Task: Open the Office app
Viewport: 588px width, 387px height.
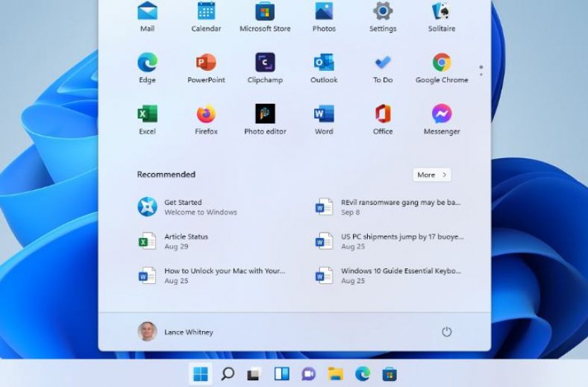Action: 383,119
